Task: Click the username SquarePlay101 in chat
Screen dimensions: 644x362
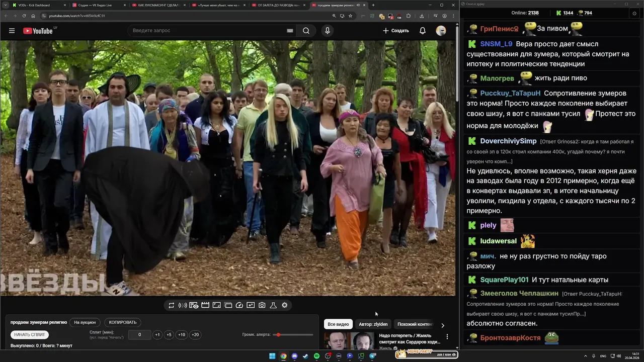Action: (504, 280)
